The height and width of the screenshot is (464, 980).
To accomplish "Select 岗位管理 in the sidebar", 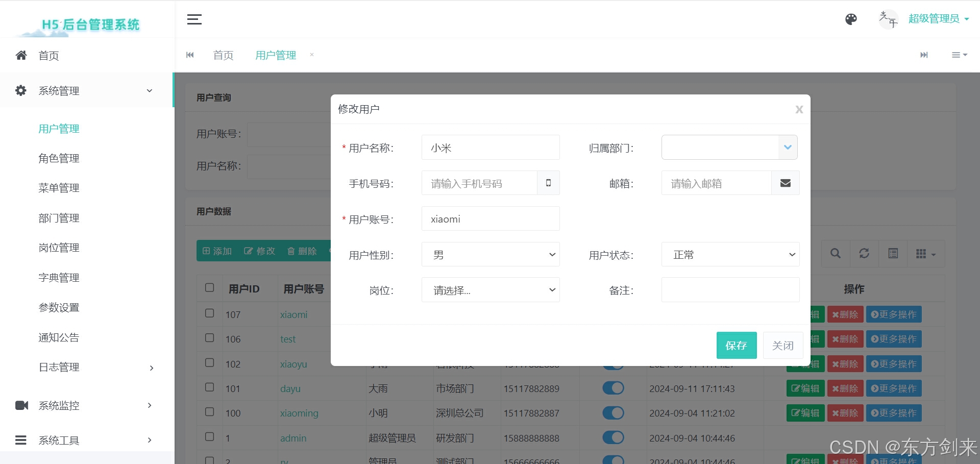I will 59,248.
